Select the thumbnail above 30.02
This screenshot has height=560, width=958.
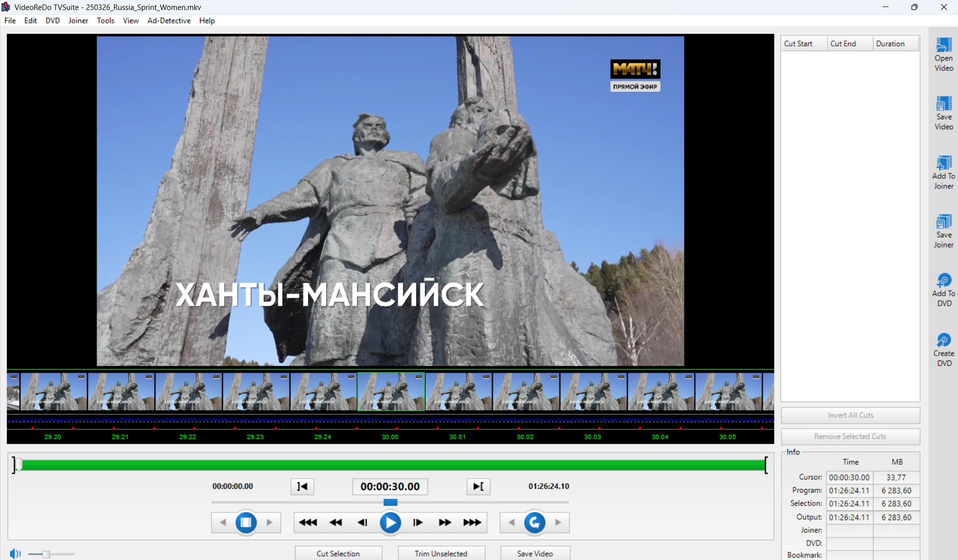(x=526, y=392)
